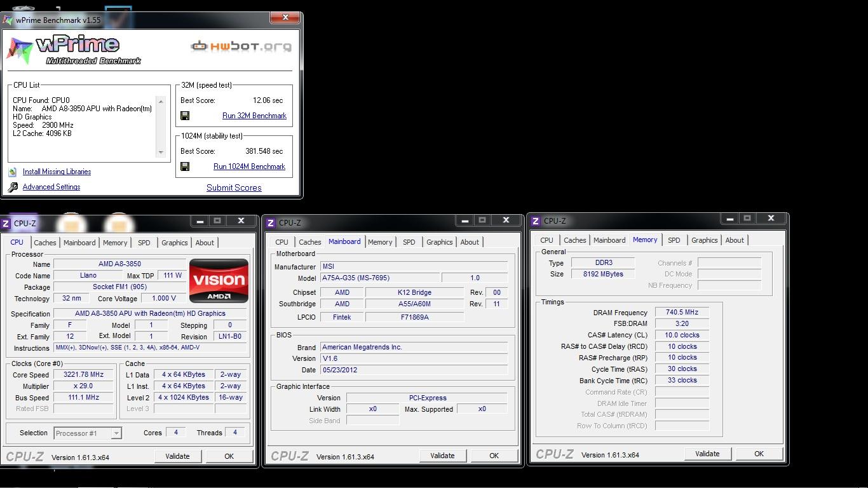Click the memory size 8192 MBytes
Screen dimensions: 868x488
[x=603, y=274]
